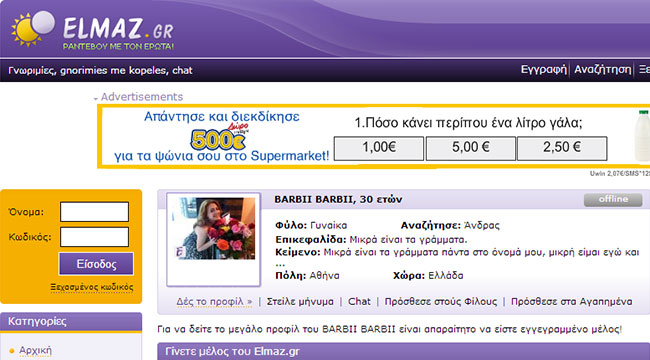Viewport: 650px width, 360px height.
Task: Open the Αρχική category link
Action: coord(35,351)
